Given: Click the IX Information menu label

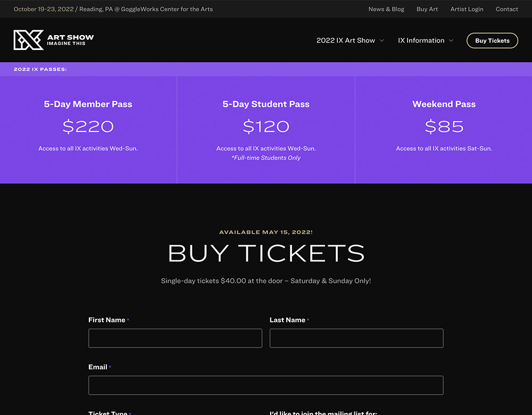Looking at the screenshot, I should pos(421,40).
